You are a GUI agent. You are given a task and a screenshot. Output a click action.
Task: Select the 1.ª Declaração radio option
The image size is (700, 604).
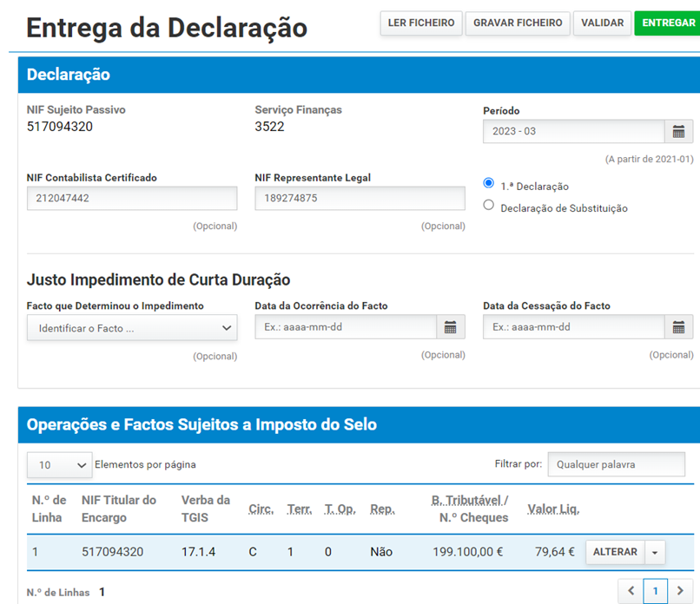[x=489, y=184]
